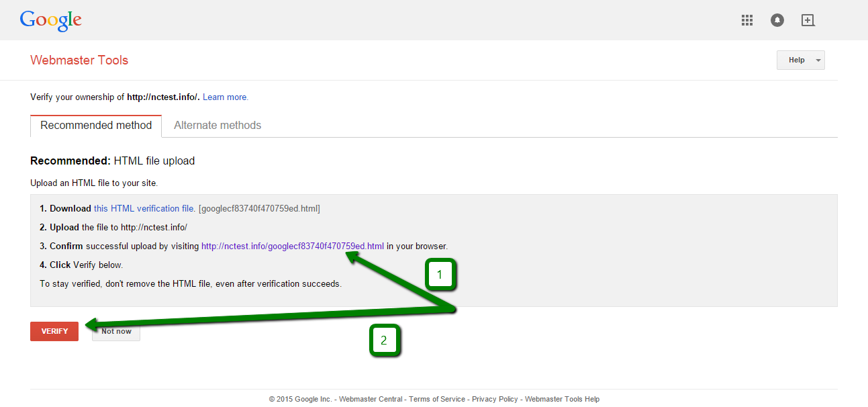Download this HTML verification file

coord(145,209)
